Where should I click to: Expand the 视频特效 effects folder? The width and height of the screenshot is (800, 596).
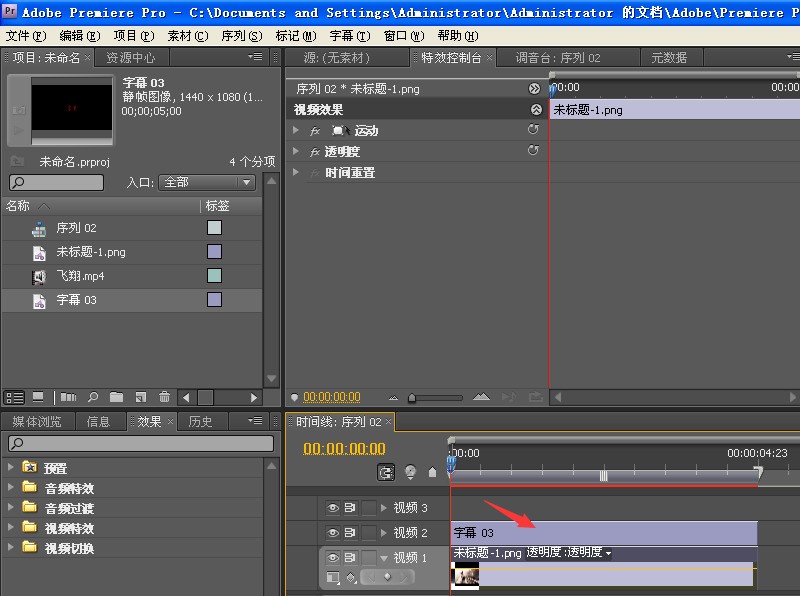(x=11, y=528)
